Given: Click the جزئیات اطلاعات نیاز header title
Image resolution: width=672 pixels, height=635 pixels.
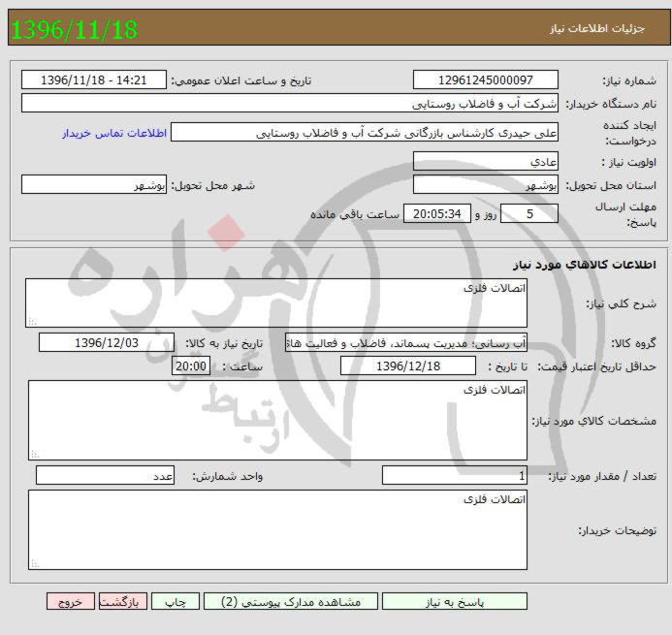Looking at the screenshot, I should (x=597, y=28).
